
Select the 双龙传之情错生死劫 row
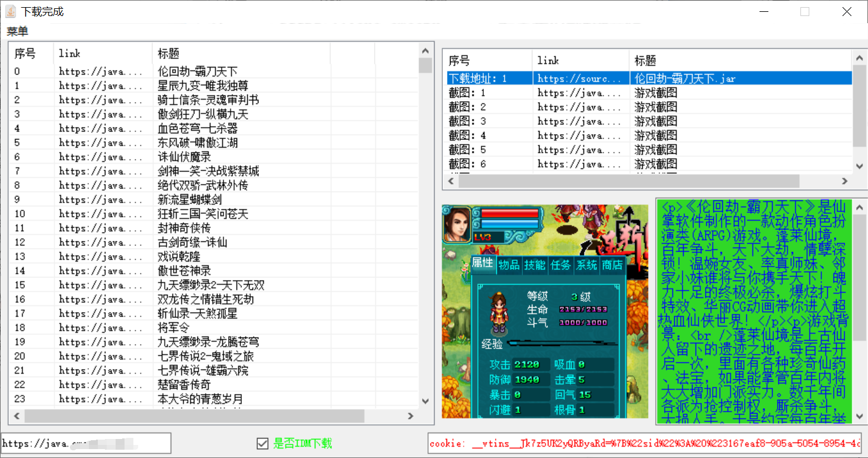tap(213, 300)
